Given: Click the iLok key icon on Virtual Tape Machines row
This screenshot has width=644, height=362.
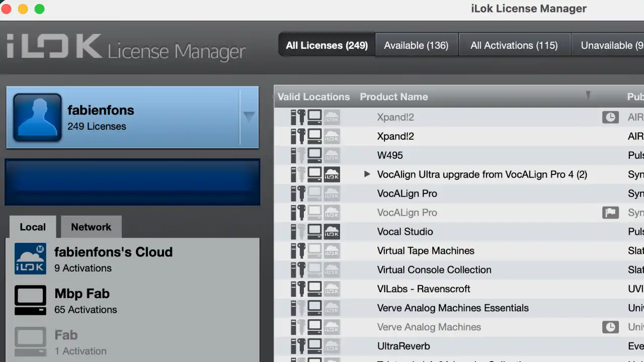Looking at the screenshot, I should click(x=301, y=251).
